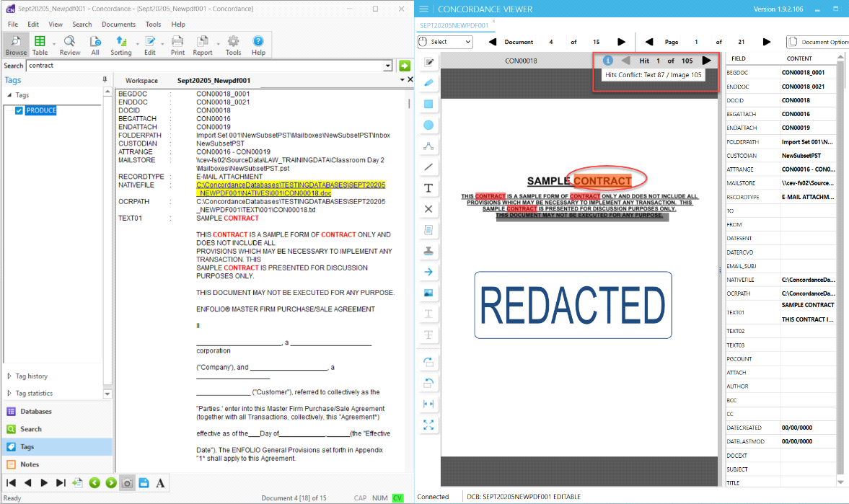This screenshot has height=504, width=849.
Task: Uncheck the PRODUCE tag checkbox
Action: tap(19, 110)
